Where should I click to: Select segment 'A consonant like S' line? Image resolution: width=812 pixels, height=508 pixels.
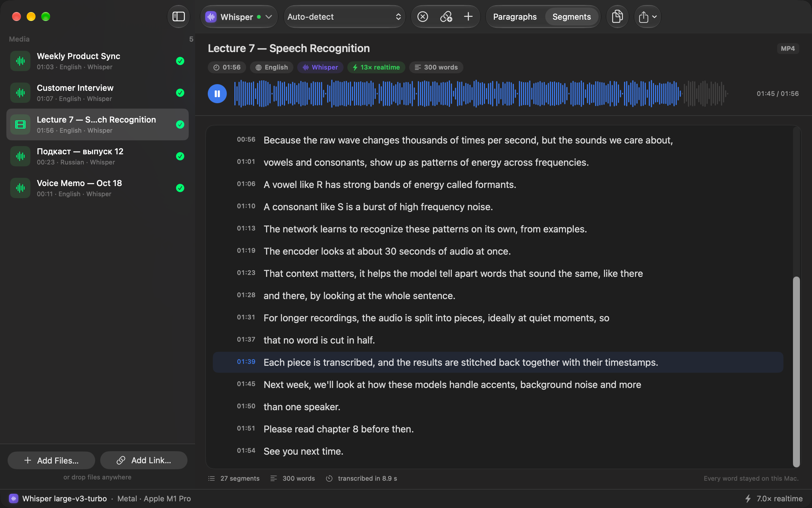498,207
